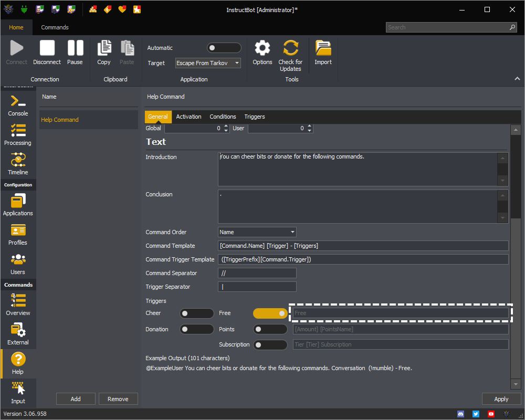Click the main vertical scrollbar down arrow
The width and height of the screenshot is (525, 420).
[516, 384]
